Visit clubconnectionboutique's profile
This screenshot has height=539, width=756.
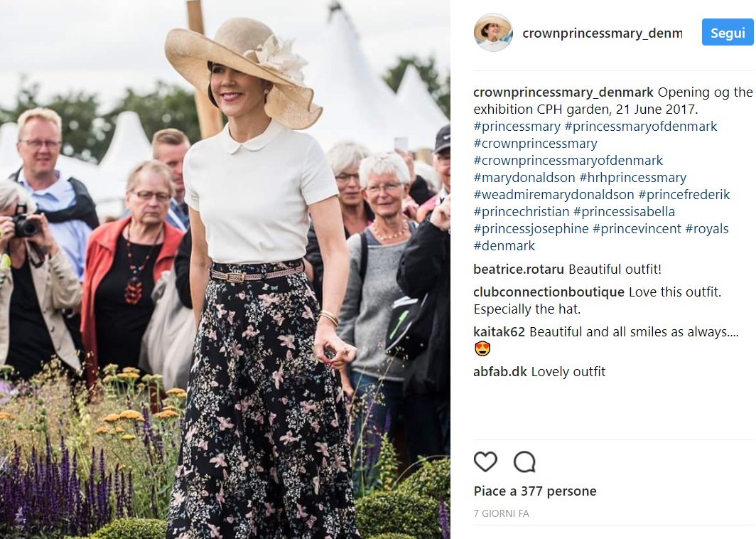coord(549,292)
